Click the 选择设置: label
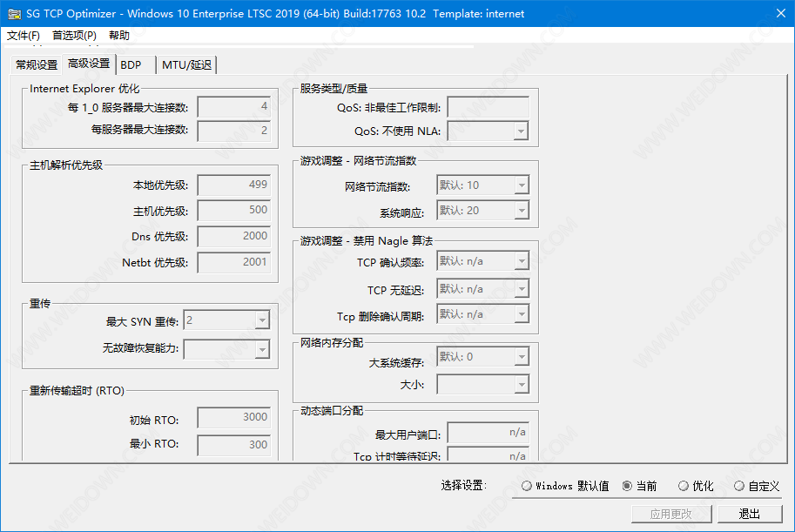Screen dimensions: 795x532 tap(463, 486)
